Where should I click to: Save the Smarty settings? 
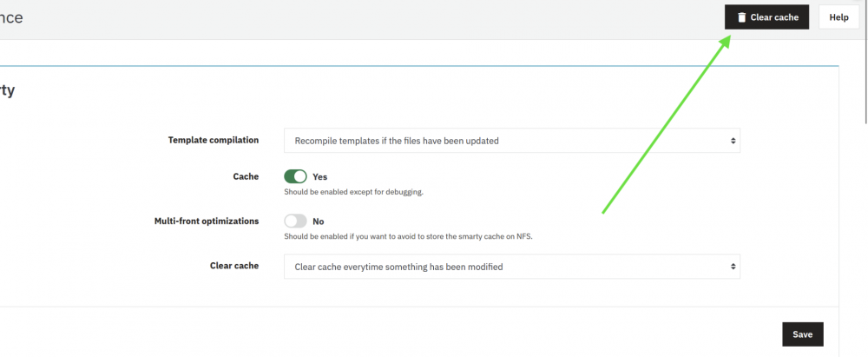(802, 335)
